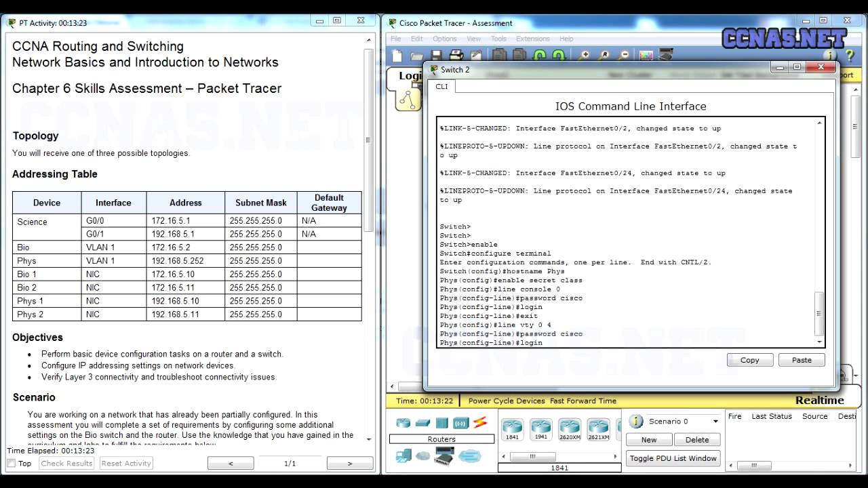Viewport: 868px width, 488px height.
Task: Click Power Cycle Devices
Action: click(x=507, y=401)
